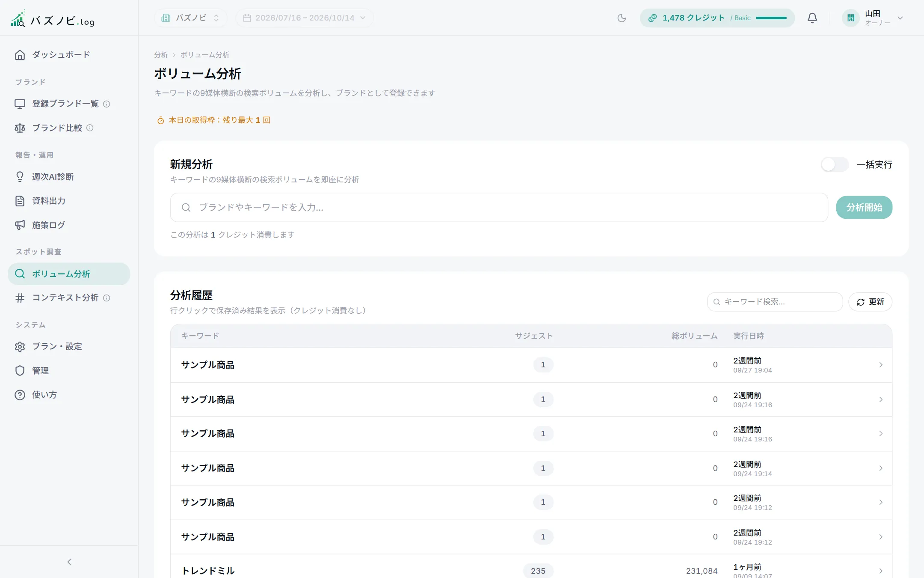Open the バズノビ brand selector dropdown
Viewport: 924px width, 578px height.
(x=190, y=18)
